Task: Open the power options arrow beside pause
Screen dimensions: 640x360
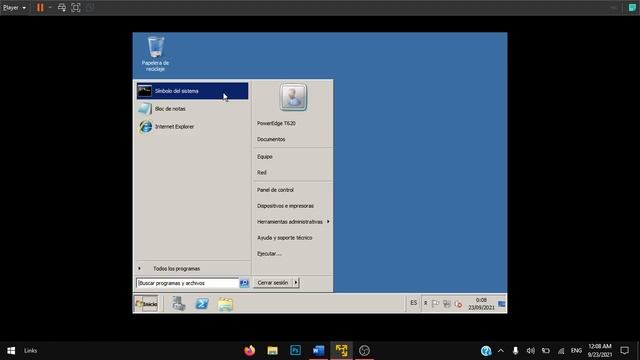Action: tap(50, 7)
